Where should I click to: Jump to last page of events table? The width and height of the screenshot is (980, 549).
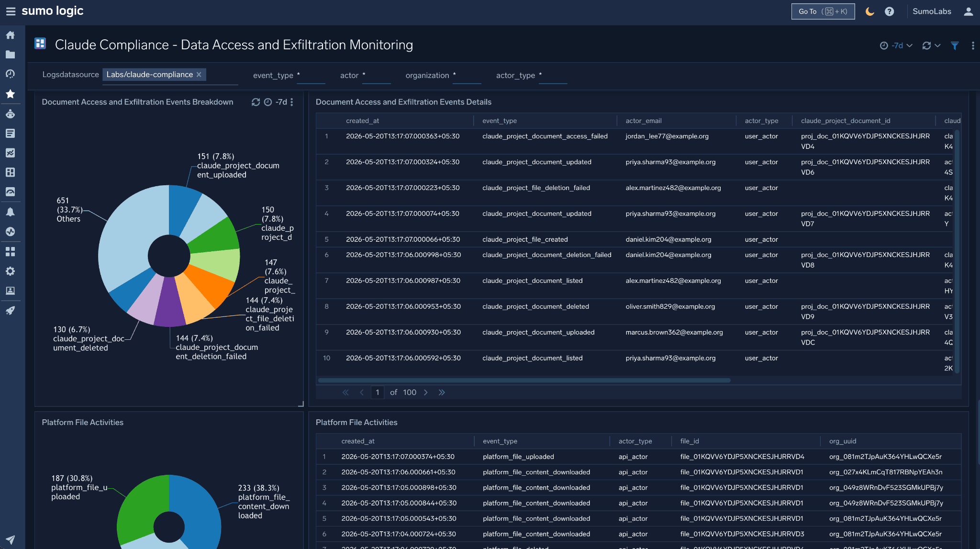pos(442,392)
